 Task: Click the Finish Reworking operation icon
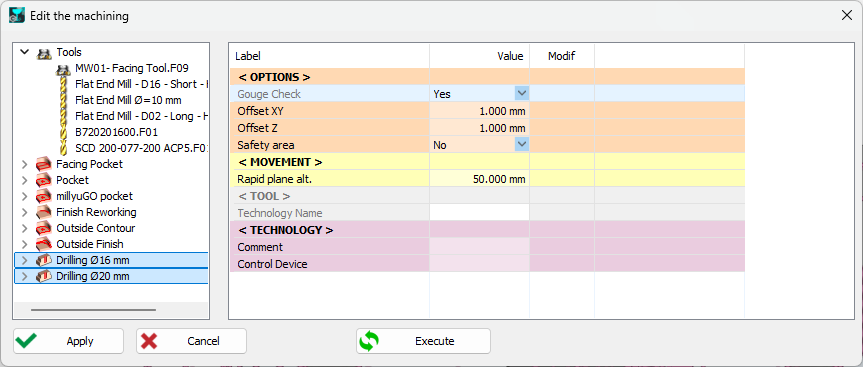click(x=43, y=212)
